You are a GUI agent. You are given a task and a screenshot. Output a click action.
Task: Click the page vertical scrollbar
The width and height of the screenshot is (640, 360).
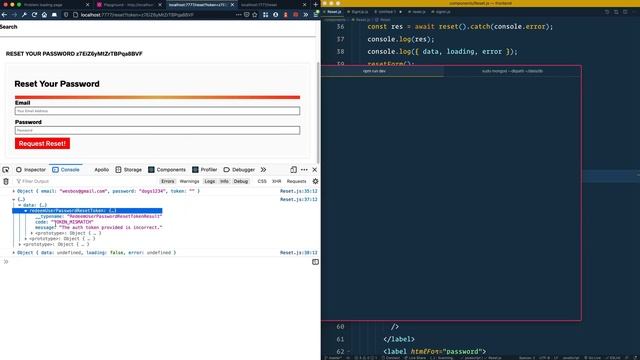point(318,112)
